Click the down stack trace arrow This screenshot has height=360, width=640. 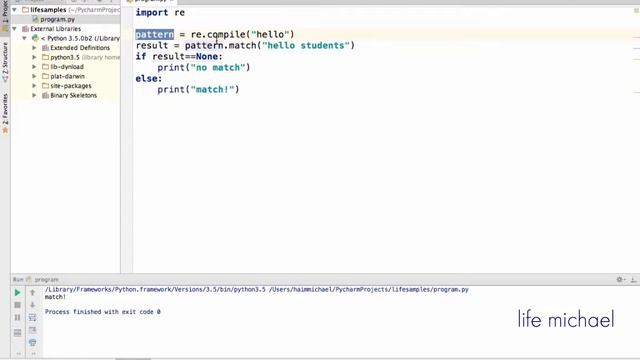[x=33, y=305]
